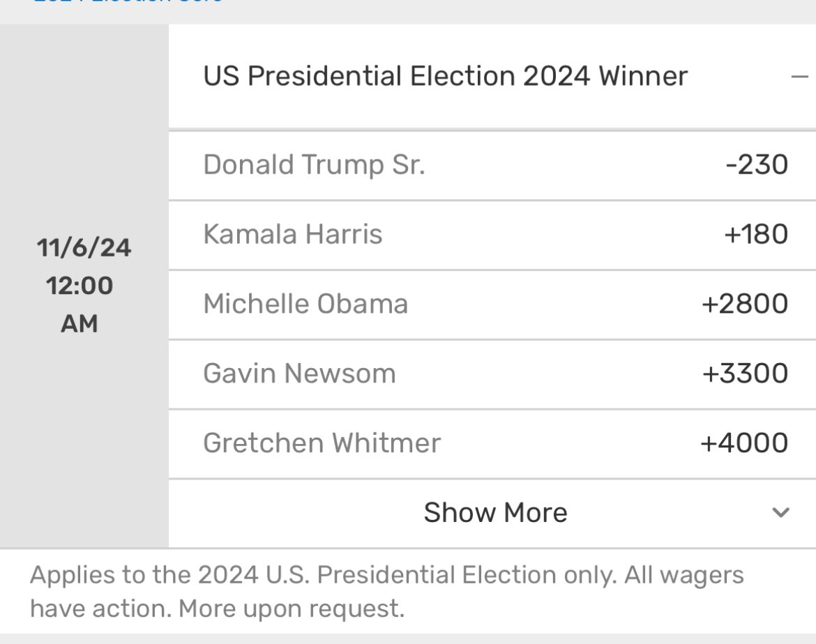Click the AM label under event time
816x644 pixels.
coord(80,323)
